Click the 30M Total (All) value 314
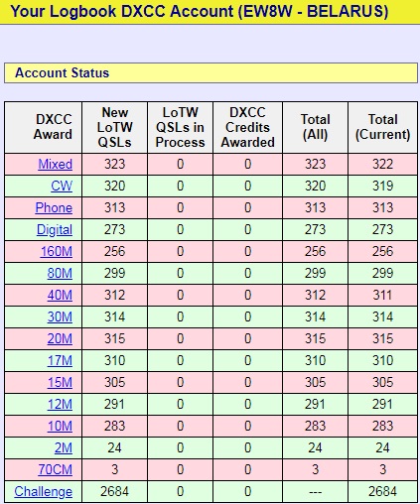Image resolution: width=420 pixels, height=504 pixels. point(315,316)
